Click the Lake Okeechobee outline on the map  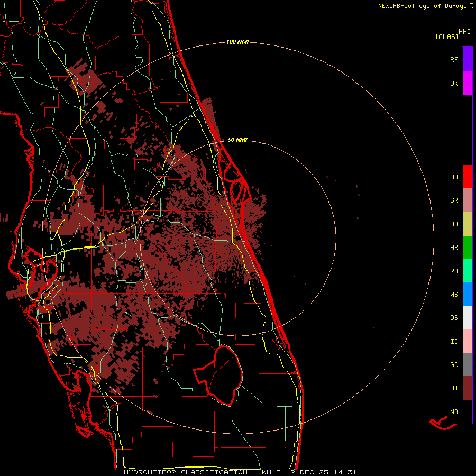coord(218,375)
